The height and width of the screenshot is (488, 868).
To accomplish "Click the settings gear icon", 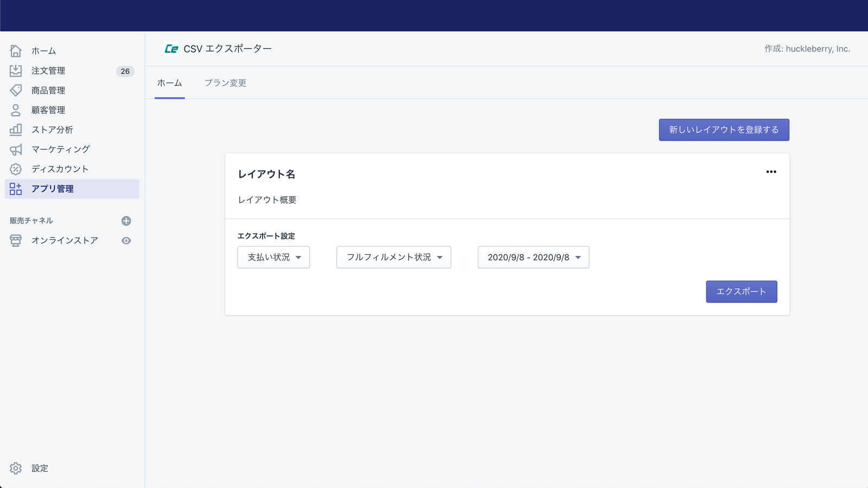I will tap(16, 468).
